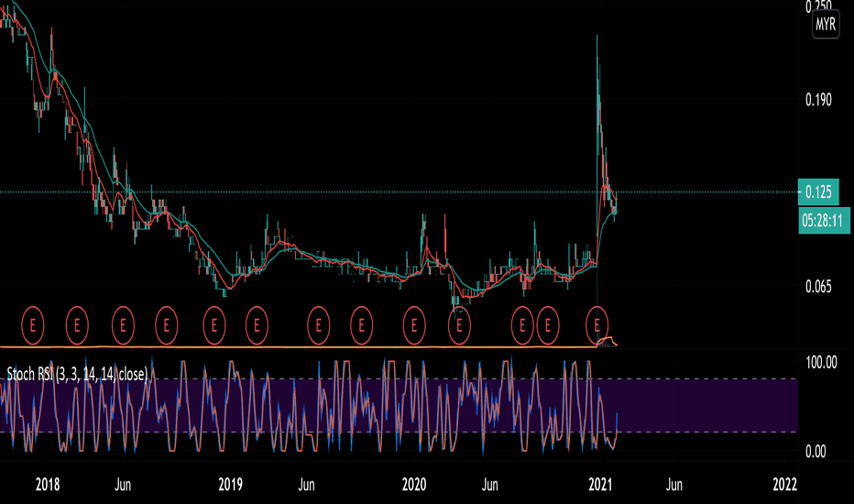Click the 0.065 price axis label

[x=818, y=287]
